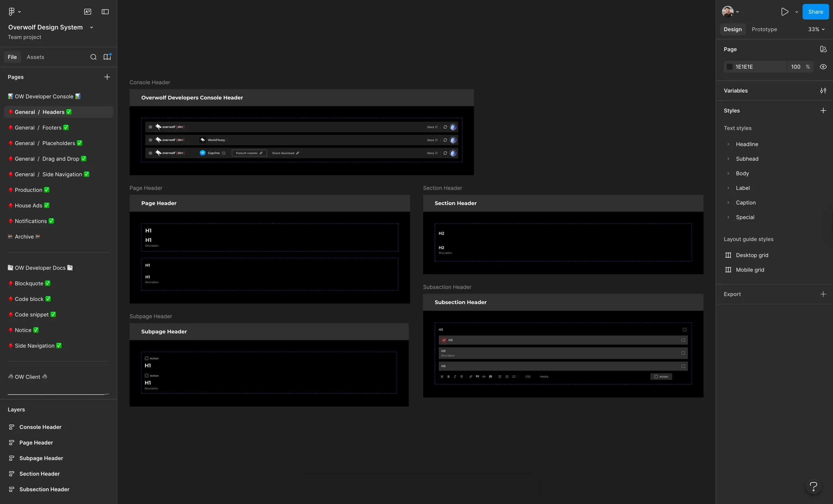The width and height of the screenshot is (833, 504).
Task: Click the AI actions icon in top bar
Action: (87, 11)
